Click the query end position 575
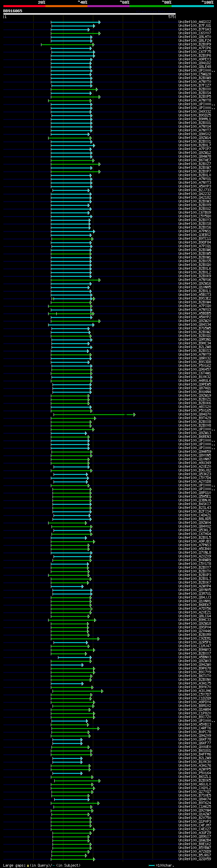The width and height of the screenshot is (217, 868). pyautogui.click(x=171, y=17)
